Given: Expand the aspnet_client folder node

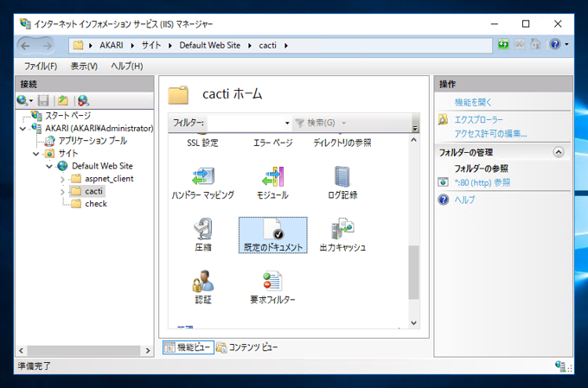Looking at the screenshot, I should pyautogui.click(x=62, y=179).
